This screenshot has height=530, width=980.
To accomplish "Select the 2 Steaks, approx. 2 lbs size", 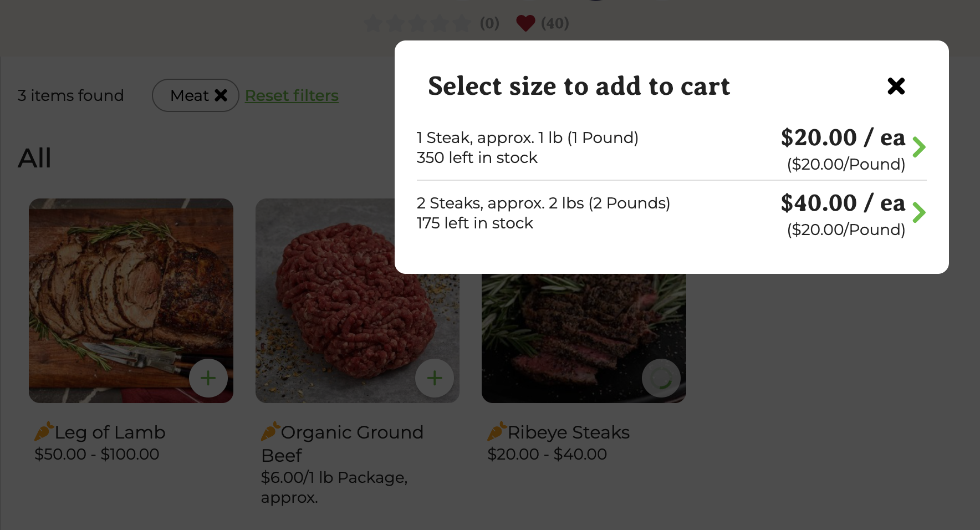I will (543, 213).
